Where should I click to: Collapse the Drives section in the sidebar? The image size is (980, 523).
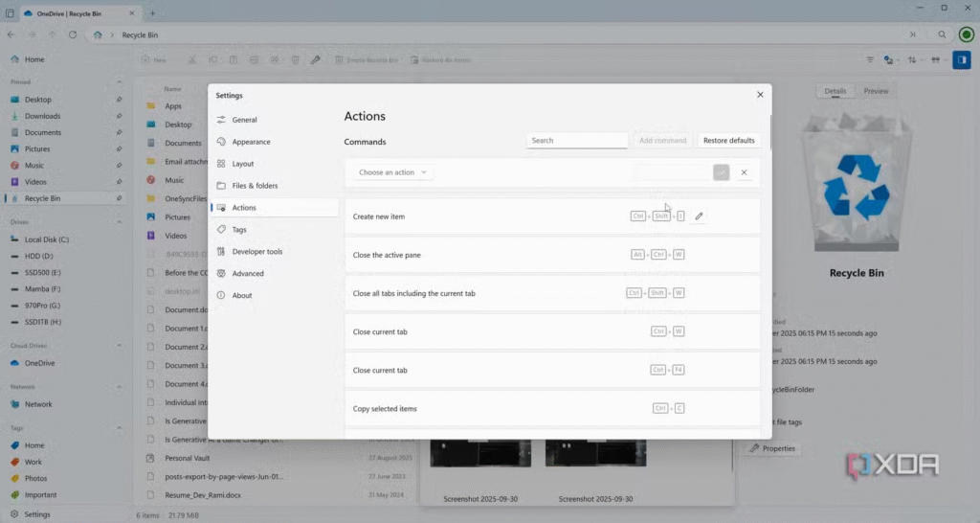pos(119,222)
